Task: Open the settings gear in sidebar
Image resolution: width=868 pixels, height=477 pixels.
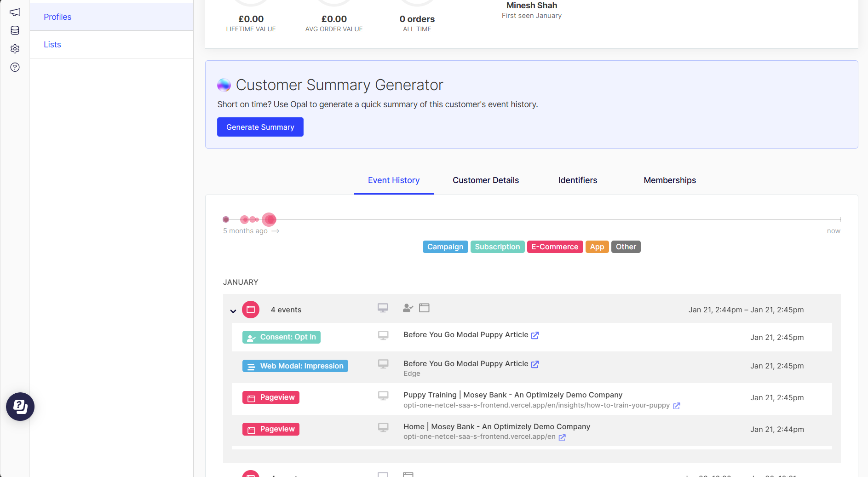Action: (15, 49)
